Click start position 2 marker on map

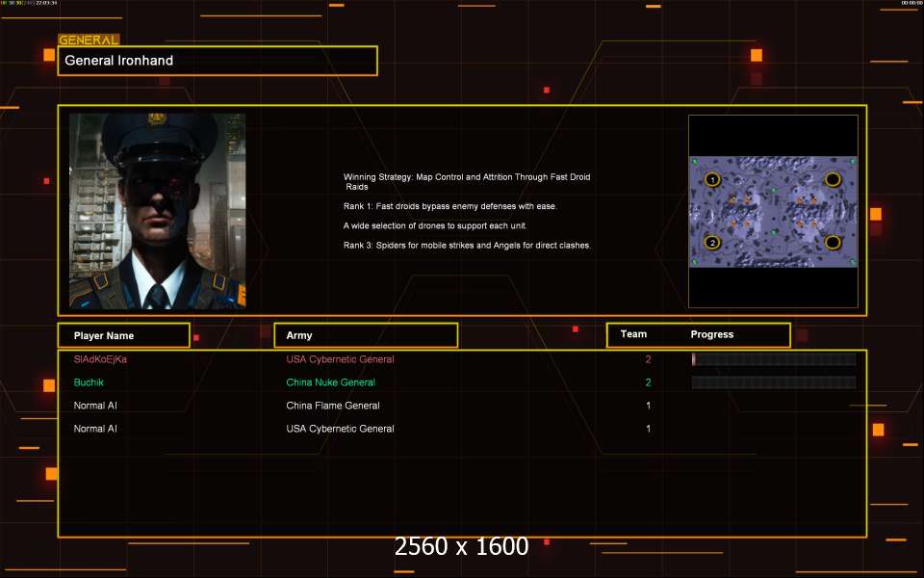(x=712, y=243)
